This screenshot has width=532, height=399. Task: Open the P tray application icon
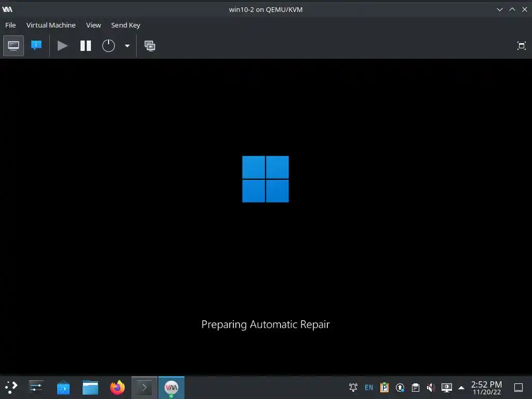point(384,388)
